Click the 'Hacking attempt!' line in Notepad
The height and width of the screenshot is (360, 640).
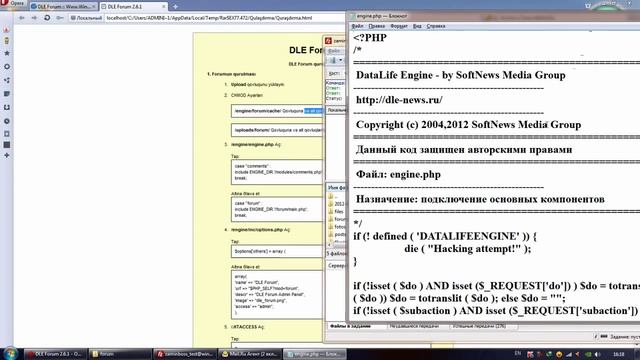tap(468, 249)
